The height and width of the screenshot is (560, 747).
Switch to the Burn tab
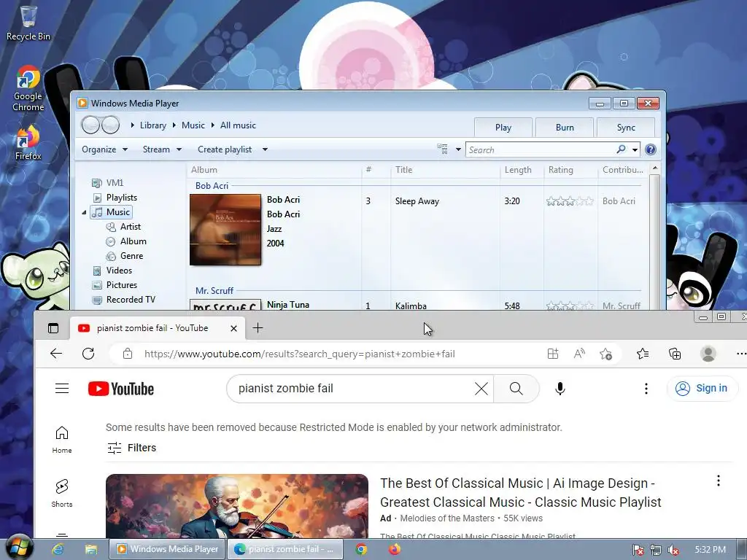click(565, 128)
